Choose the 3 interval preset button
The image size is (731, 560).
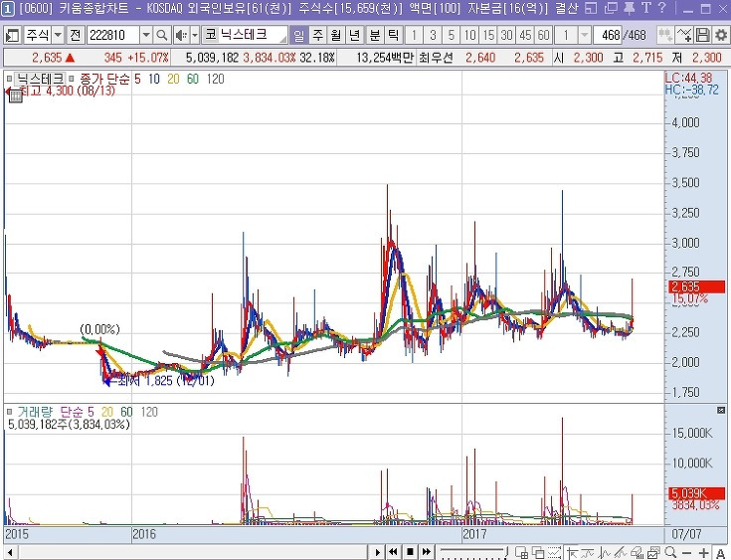(x=433, y=35)
